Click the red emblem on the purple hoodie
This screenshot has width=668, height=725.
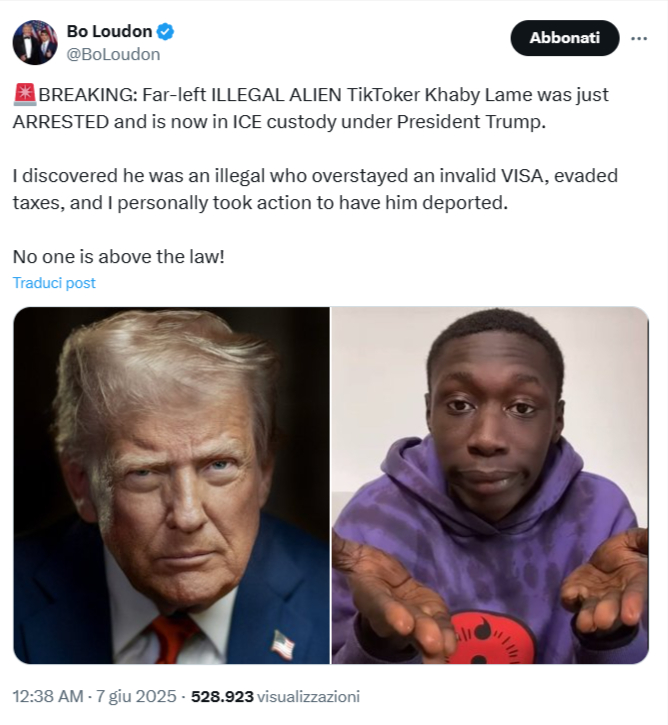click(491, 638)
